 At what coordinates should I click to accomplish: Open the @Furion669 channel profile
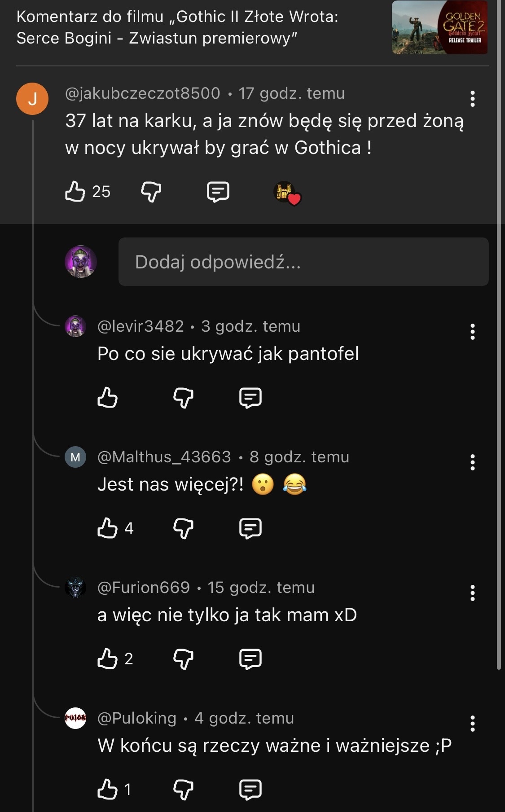[75, 588]
